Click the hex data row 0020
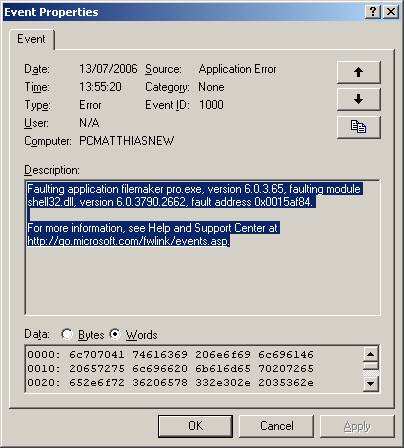Image resolution: width=404 pixels, height=448 pixels. [x=171, y=382]
